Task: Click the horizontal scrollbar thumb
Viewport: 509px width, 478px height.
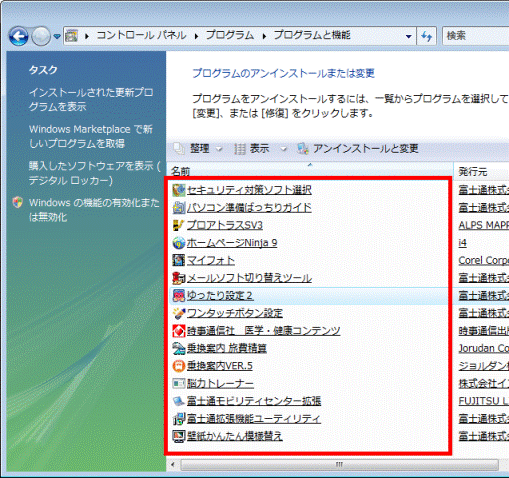Action: [339, 464]
